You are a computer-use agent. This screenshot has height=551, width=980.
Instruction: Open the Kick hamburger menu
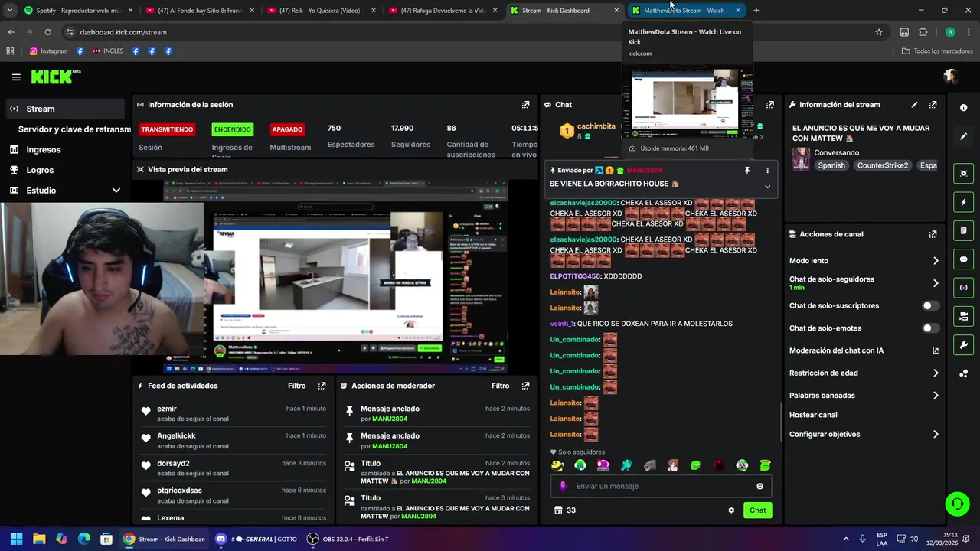(16, 77)
